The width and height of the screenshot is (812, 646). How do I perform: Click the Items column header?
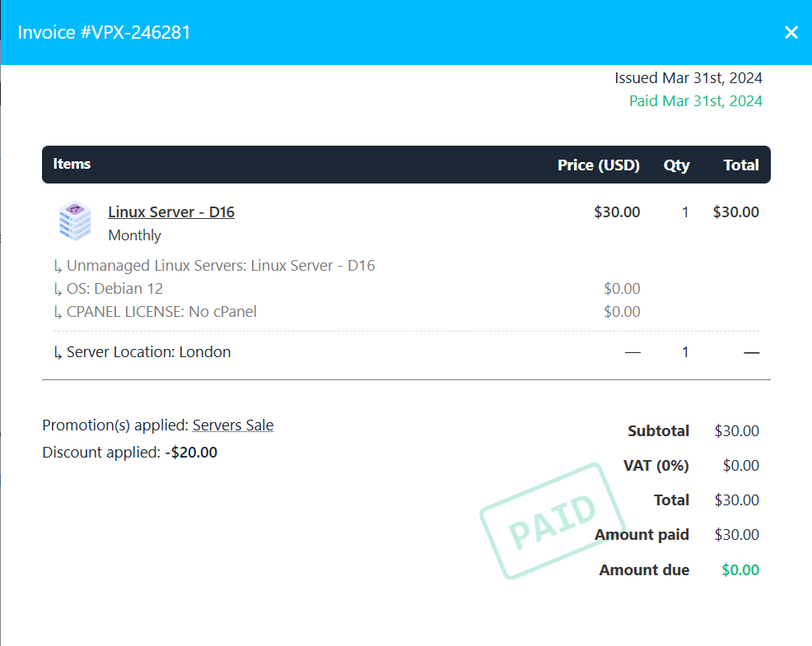[72, 164]
